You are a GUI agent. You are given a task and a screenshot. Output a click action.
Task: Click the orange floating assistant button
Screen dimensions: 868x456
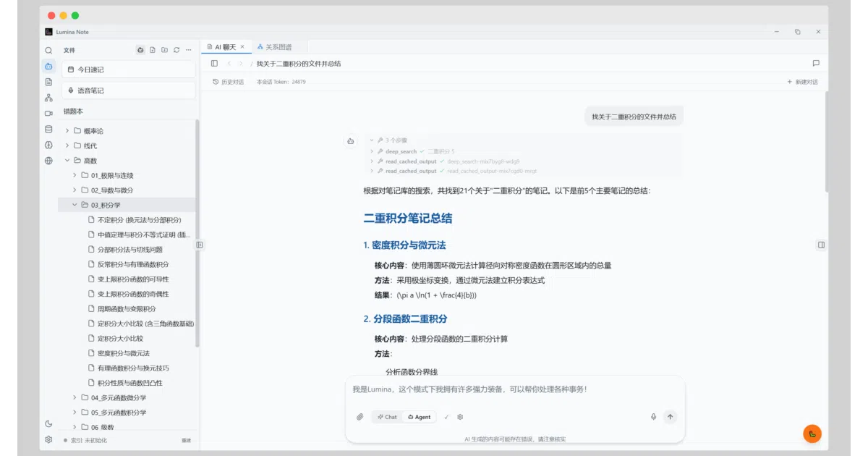pyautogui.click(x=812, y=434)
